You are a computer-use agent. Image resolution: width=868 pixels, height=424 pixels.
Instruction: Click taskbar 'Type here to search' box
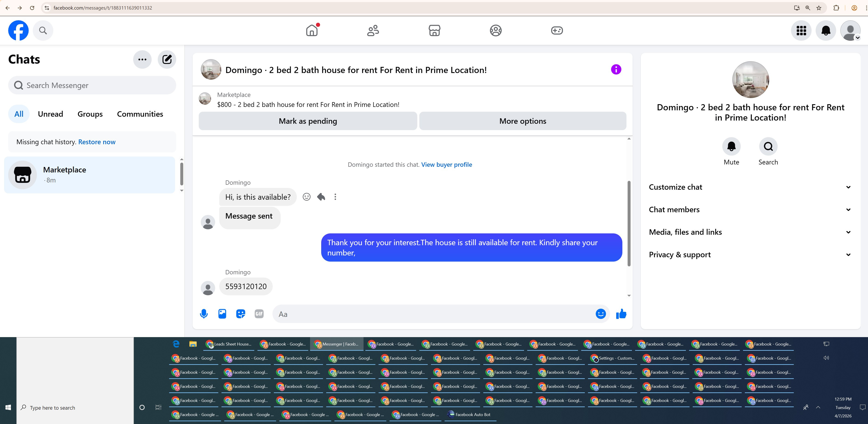(75, 407)
